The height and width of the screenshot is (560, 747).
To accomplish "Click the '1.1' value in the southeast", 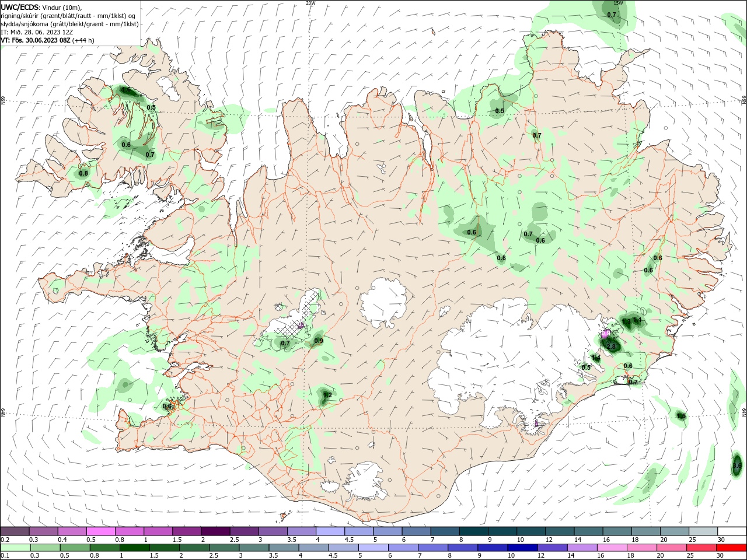I will (x=638, y=320).
